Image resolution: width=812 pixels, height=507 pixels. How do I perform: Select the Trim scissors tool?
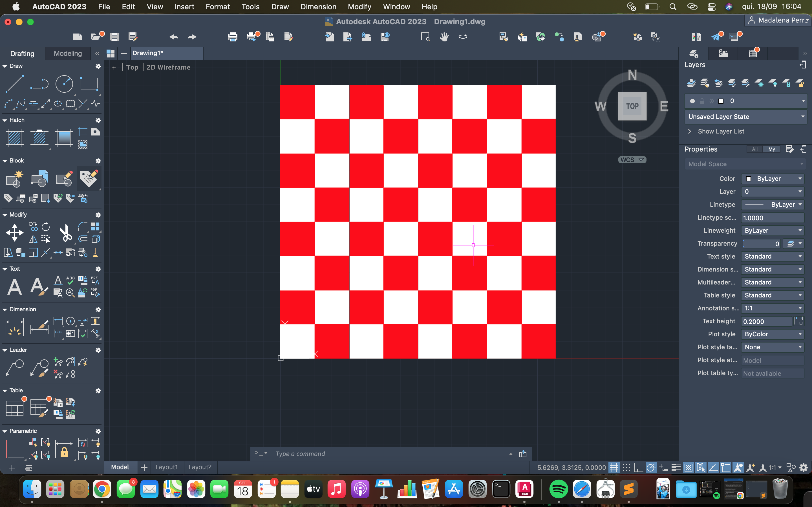65,232
